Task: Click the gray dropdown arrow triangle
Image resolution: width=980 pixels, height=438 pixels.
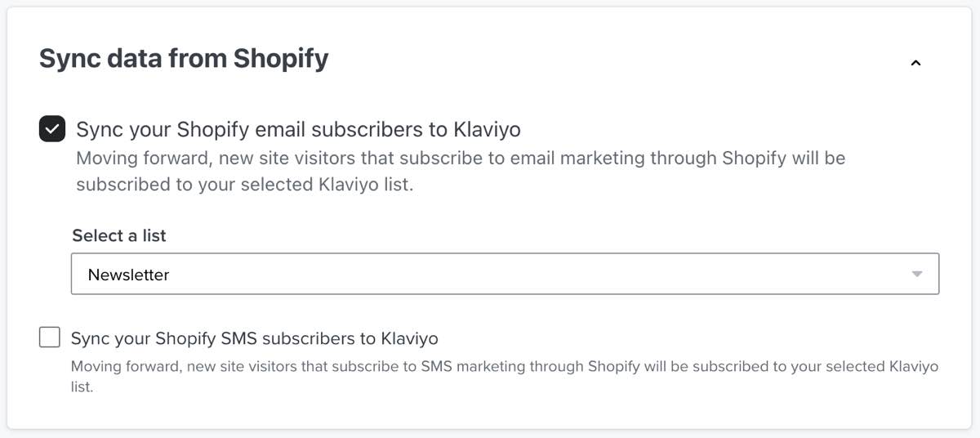Action: (x=916, y=275)
